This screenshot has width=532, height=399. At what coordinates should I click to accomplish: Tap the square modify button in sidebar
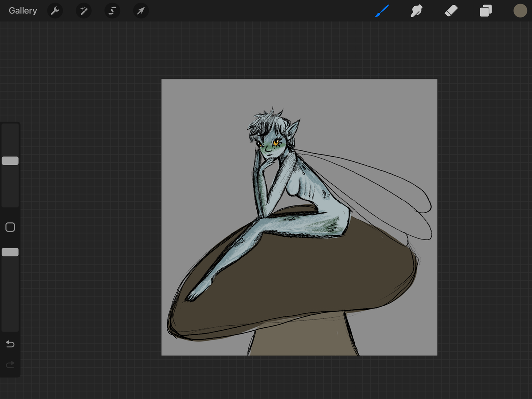10,227
